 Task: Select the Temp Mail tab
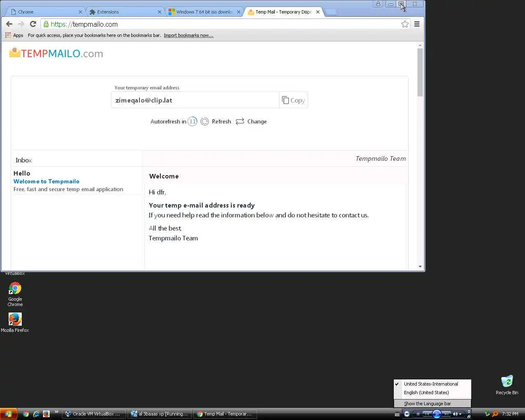tap(283, 12)
